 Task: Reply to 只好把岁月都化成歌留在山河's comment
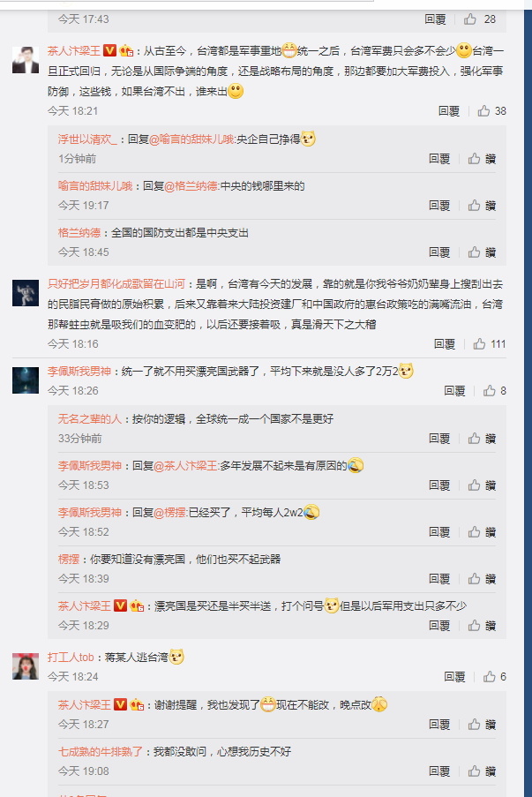tap(444, 344)
